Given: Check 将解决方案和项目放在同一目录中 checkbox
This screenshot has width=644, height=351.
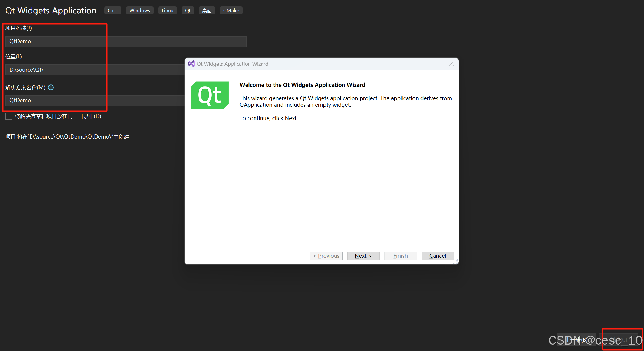Looking at the screenshot, I should [9, 116].
